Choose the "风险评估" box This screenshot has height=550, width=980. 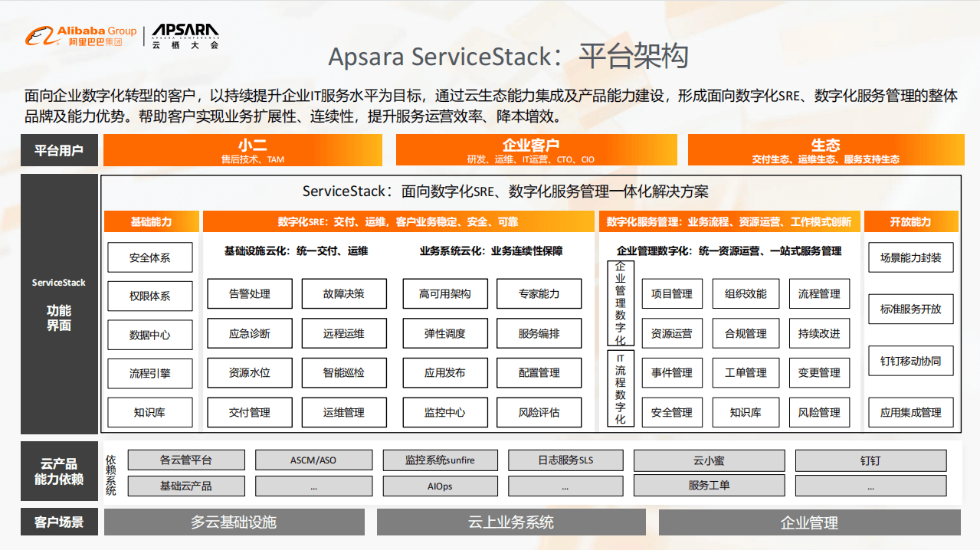[539, 412]
